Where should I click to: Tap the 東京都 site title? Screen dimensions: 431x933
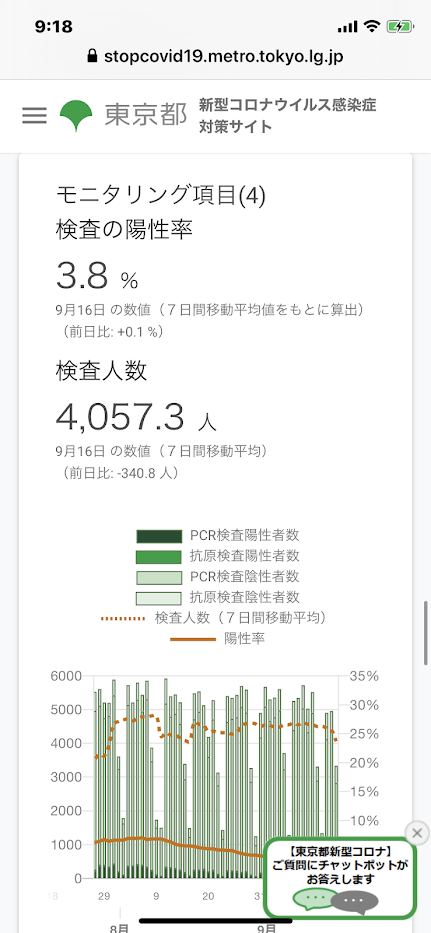pyautogui.click(x=146, y=115)
